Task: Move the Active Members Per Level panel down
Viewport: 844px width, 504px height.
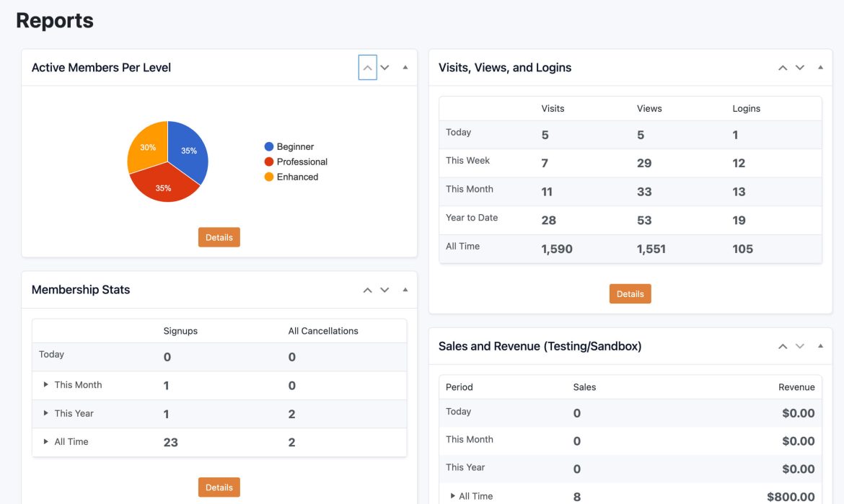Action: [x=384, y=67]
